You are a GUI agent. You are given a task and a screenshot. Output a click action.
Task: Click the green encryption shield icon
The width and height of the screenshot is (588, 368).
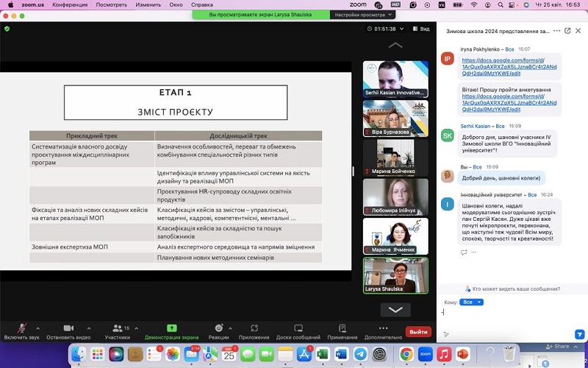click(x=7, y=29)
